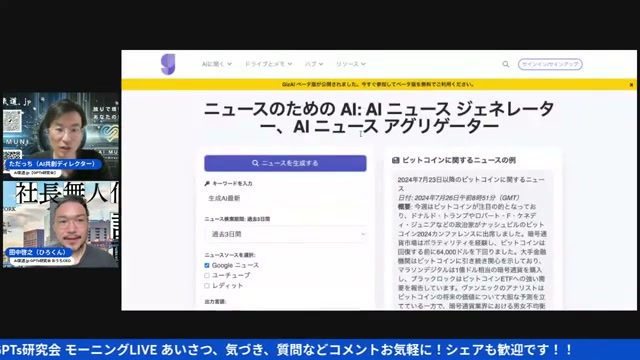Open the ハブ navigation menu

(314, 64)
